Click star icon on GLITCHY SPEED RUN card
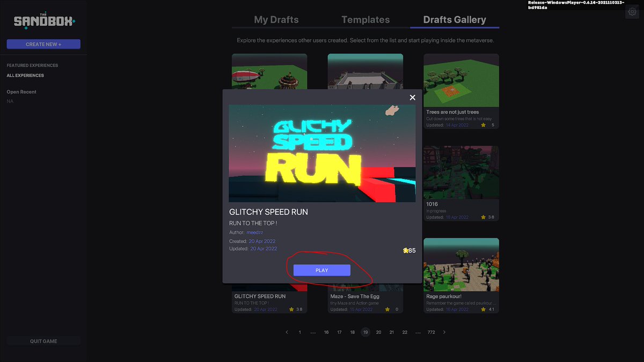 [291, 309]
